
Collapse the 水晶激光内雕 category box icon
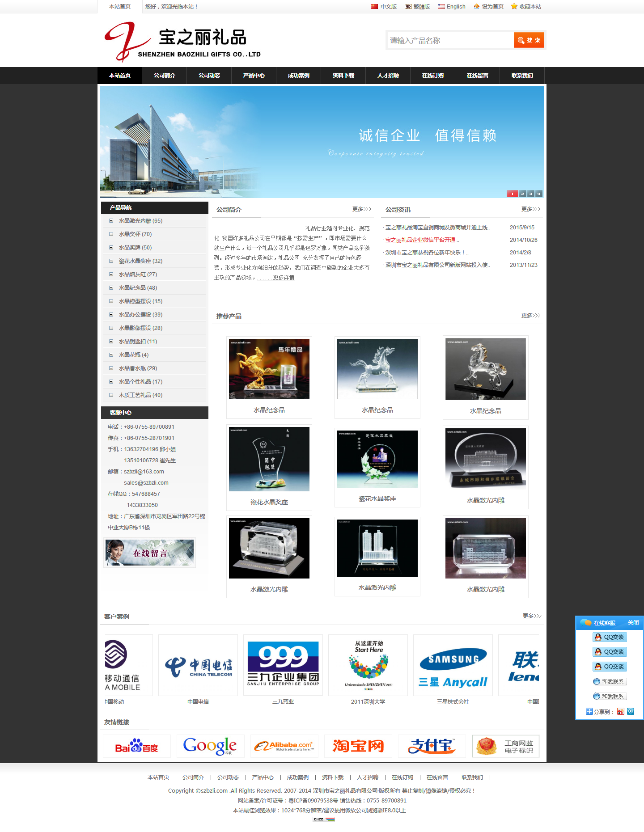[x=111, y=221]
